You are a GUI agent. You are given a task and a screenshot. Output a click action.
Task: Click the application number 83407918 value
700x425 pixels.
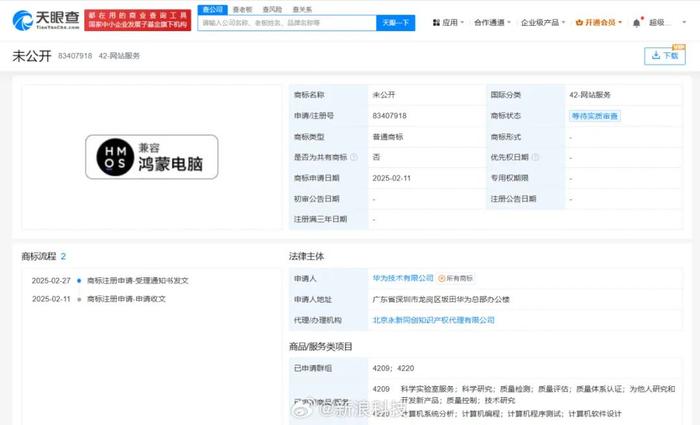coord(389,116)
